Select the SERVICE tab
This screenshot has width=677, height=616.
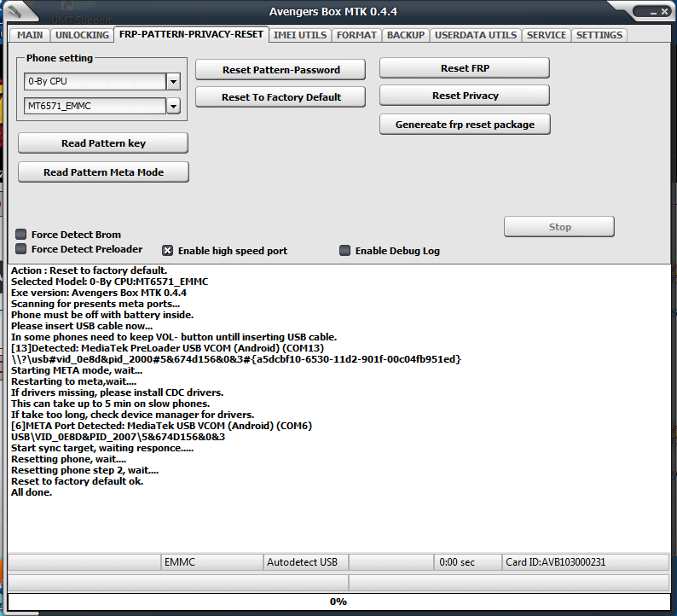coord(547,35)
